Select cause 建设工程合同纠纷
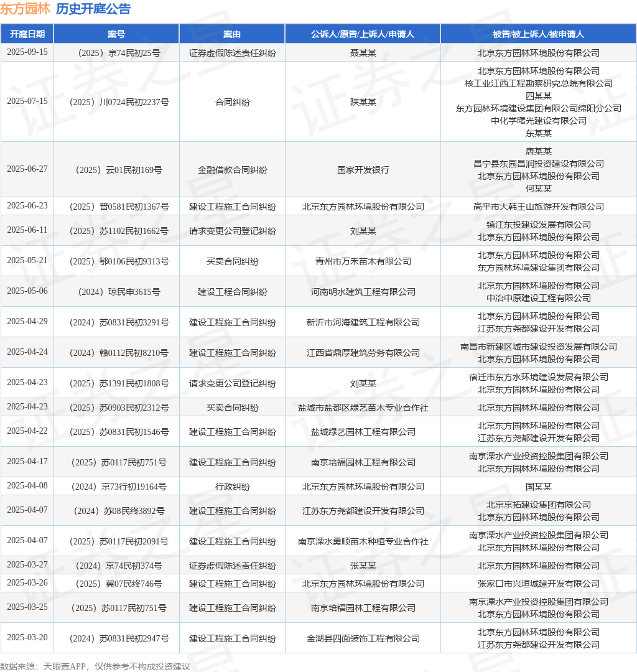The width and height of the screenshot is (637, 672). pos(232,292)
